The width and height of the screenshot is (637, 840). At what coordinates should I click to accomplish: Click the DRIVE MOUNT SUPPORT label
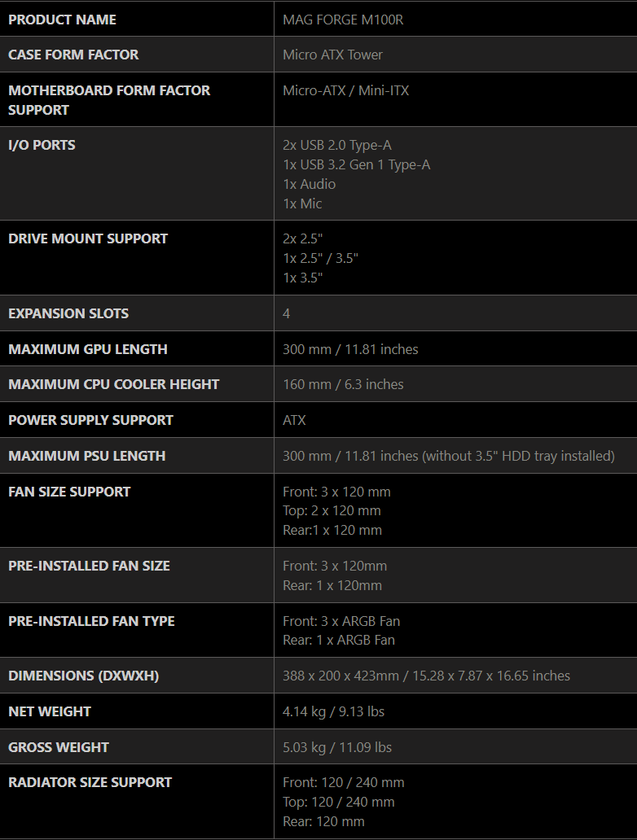[x=88, y=238]
